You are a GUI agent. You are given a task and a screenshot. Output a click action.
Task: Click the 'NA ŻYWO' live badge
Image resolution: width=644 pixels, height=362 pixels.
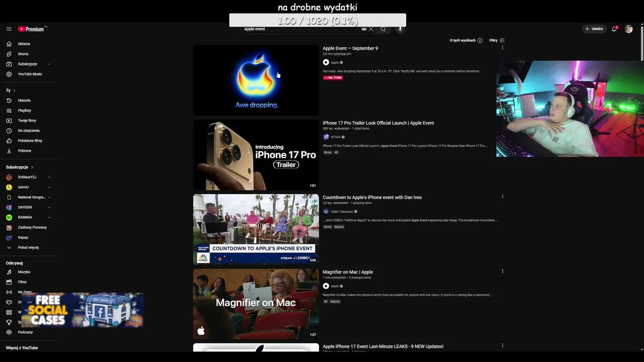coord(333,78)
